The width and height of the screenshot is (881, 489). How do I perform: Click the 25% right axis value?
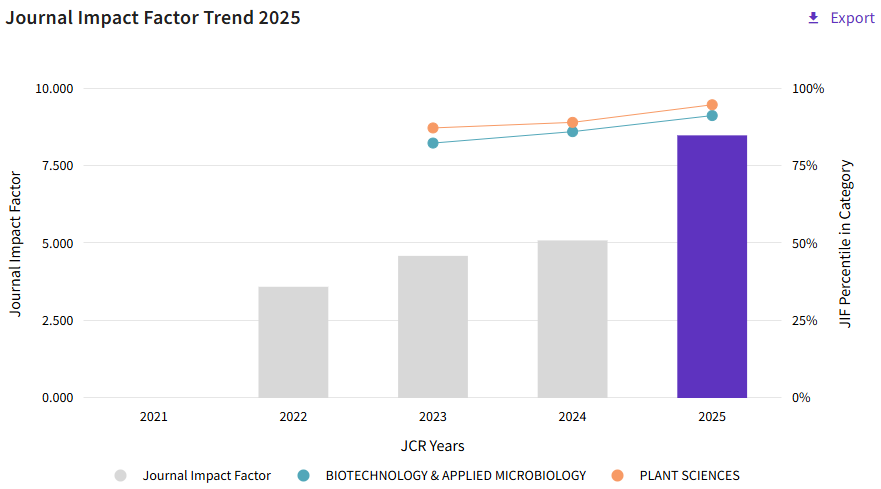tap(805, 320)
